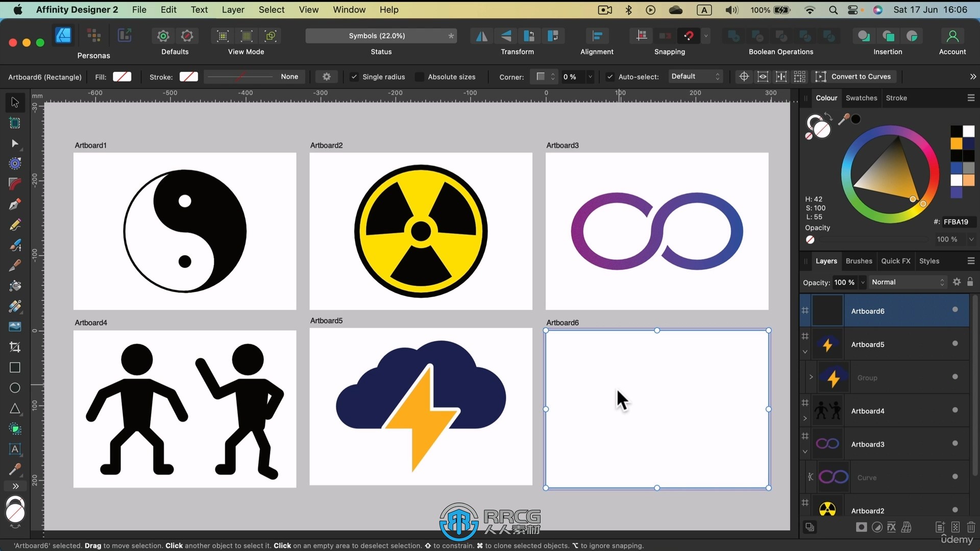Delete layer with trash icon
This screenshot has height=551, width=980.
[x=971, y=527]
